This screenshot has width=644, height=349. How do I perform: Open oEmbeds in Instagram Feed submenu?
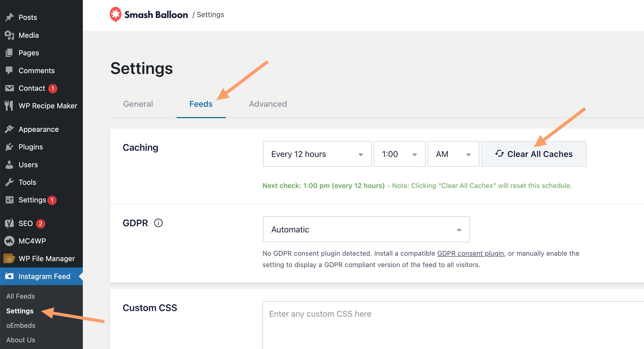21,325
